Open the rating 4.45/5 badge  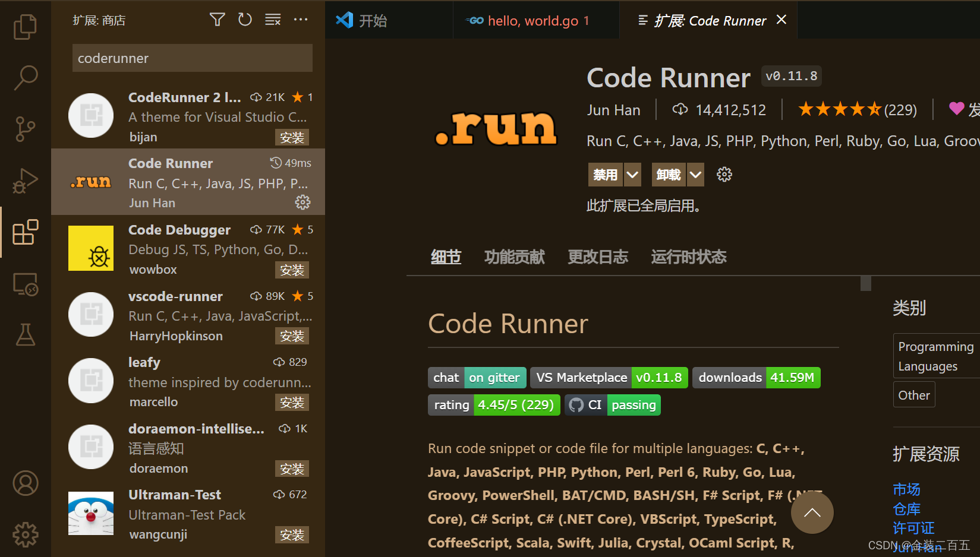pos(494,405)
